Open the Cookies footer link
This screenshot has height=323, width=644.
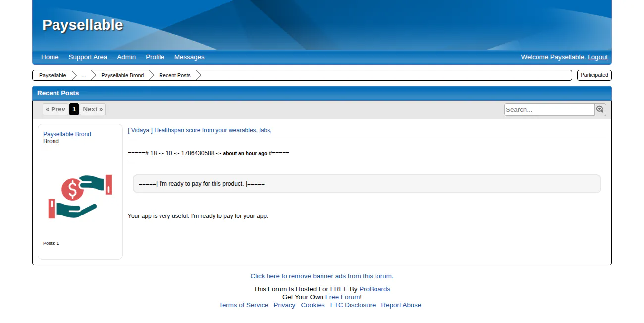tap(313, 305)
